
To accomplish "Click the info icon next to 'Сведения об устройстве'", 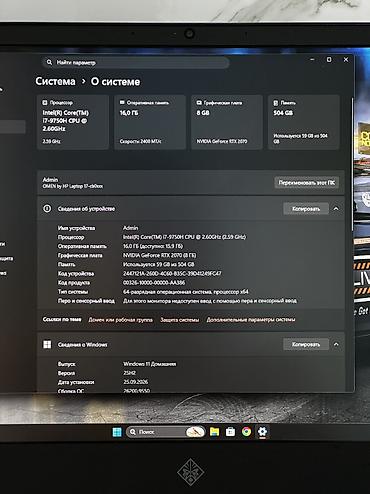I will coord(47,209).
